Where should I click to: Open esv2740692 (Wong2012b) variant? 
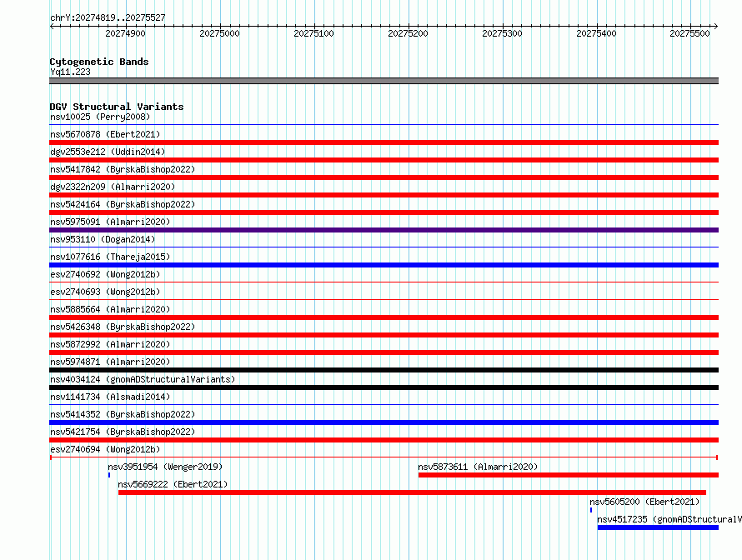tap(105, 274)
